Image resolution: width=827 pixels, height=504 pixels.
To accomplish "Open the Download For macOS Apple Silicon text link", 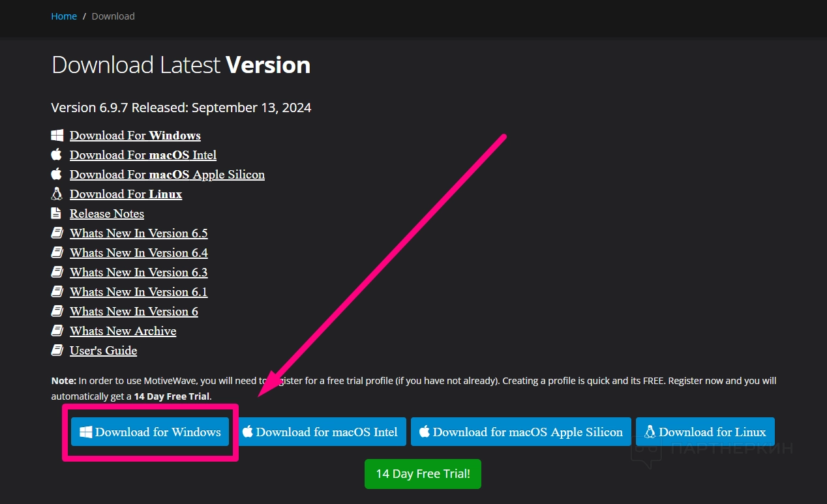I will click(167, 175).
